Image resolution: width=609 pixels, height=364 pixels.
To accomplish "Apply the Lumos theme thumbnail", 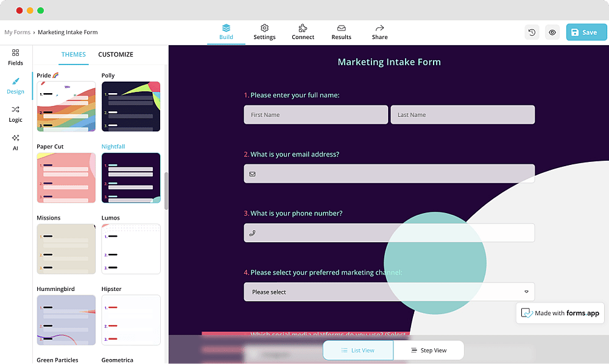I will 131,249.
